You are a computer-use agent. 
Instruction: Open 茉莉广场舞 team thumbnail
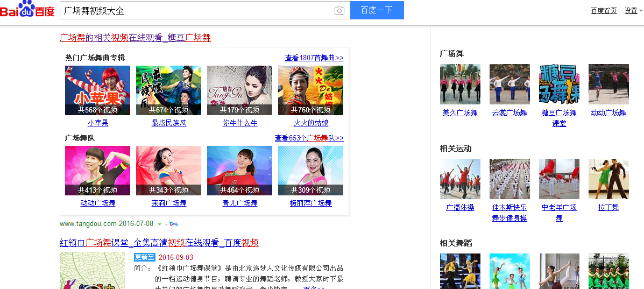coord(169,171)
